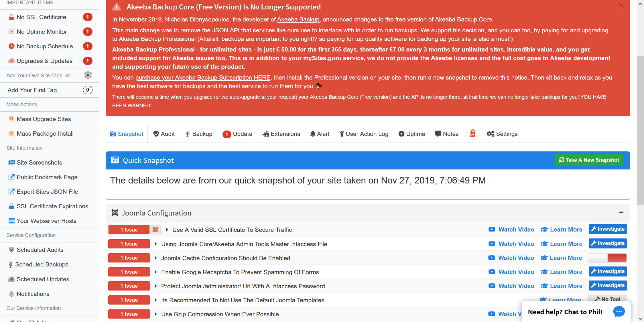Screen dimensions: 644x322
Task: Click the 1 Issue badge for htaccess File
Action: point(129,244)
